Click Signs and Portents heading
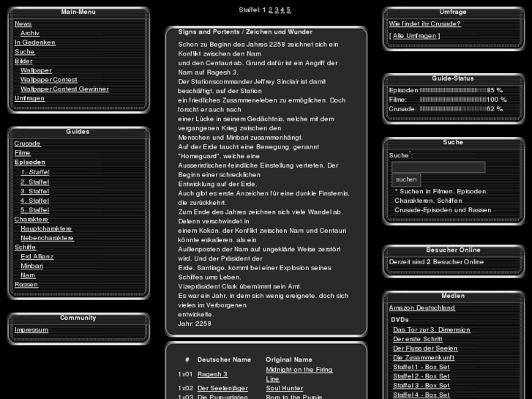The width and height of the screenshot is (532, 399). coord(245,32)
